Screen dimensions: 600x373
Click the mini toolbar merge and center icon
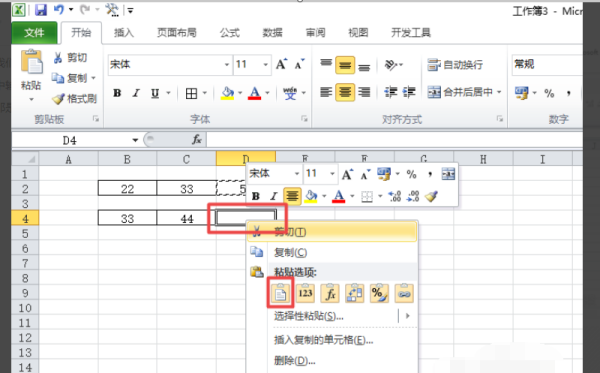point(448,174)
